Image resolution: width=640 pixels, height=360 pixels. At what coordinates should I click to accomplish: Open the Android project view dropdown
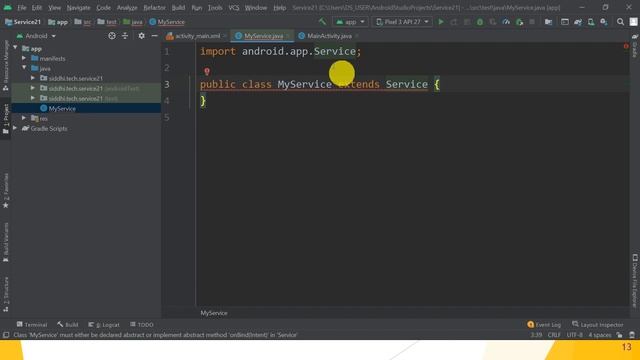point(36,36)
